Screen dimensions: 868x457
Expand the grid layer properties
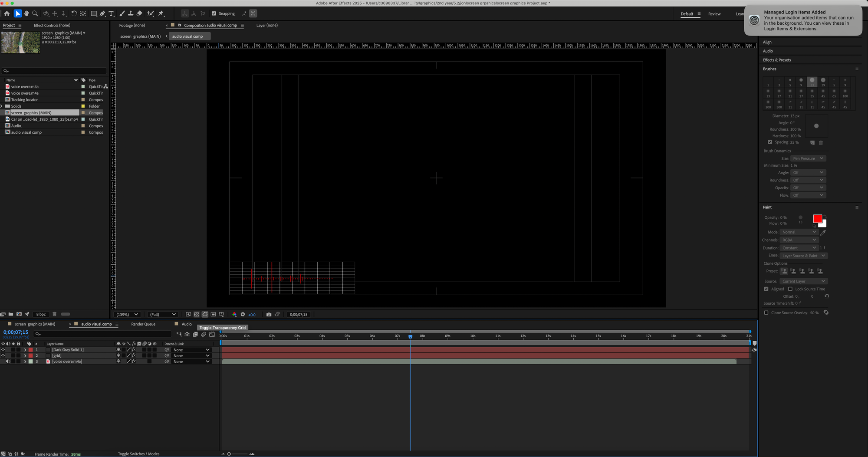tap(25, 355)
